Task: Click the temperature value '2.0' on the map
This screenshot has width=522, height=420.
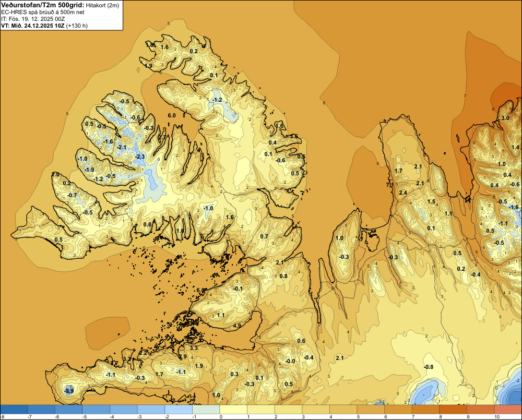Action: [55, 174]
